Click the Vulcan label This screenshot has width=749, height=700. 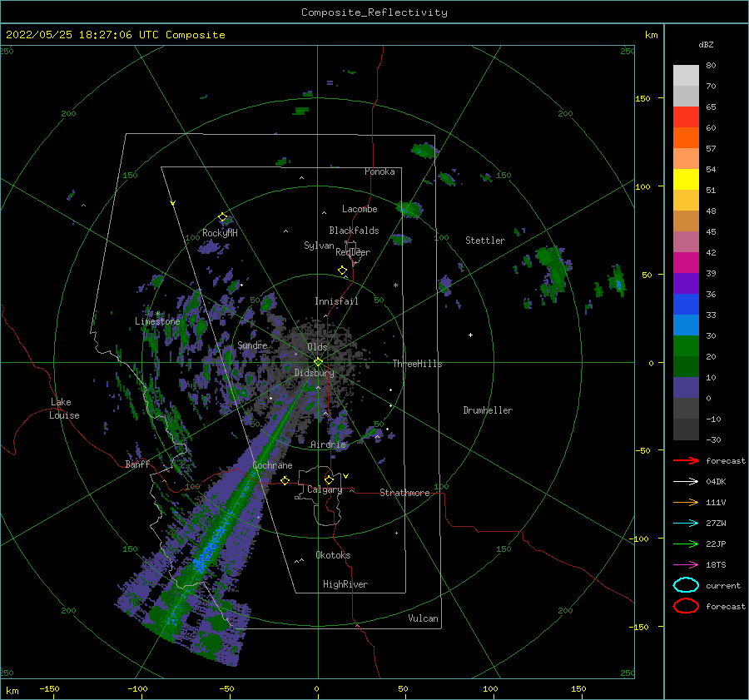[x=423, y=618]
